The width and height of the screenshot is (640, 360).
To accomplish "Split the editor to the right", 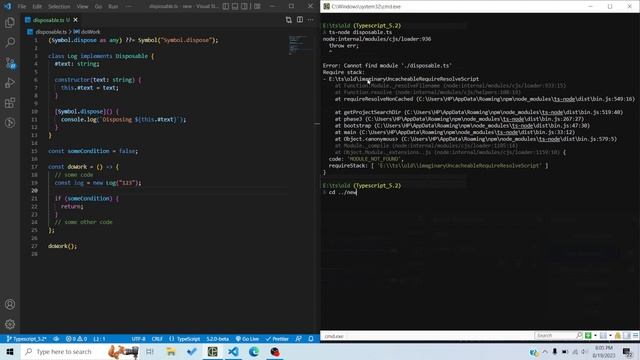I will pos(300,20).
